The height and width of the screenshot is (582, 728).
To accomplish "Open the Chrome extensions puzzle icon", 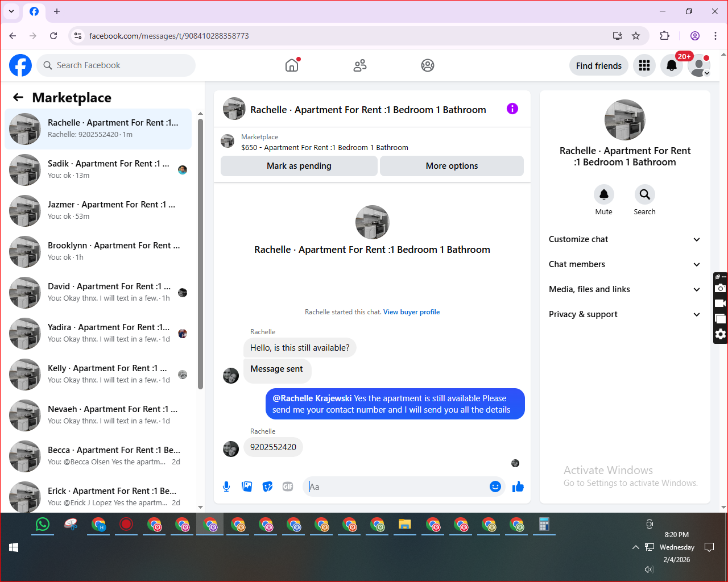I will (x=664, y=36).
